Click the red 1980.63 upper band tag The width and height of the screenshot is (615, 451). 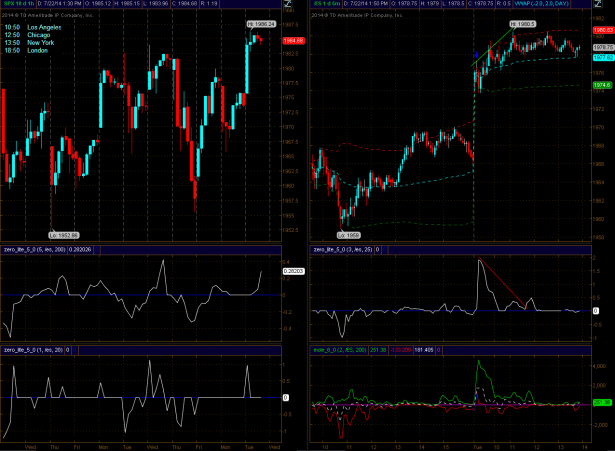coord(602,31)
